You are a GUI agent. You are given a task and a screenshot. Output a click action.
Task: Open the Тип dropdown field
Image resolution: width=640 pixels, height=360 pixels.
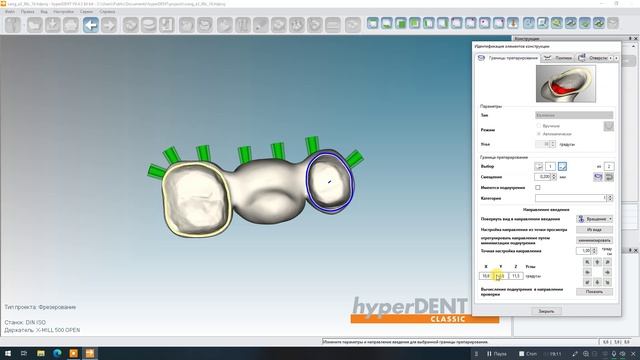click(x=574, y=115)
